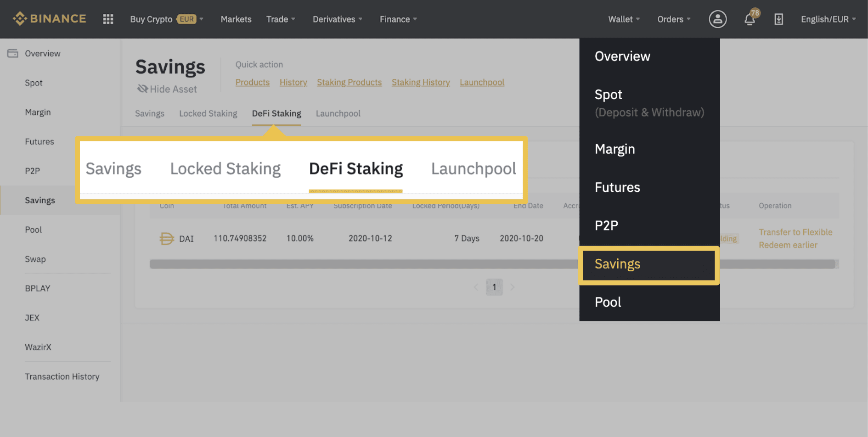
Task: Click Redeem earlier for DAI
Action: pyautogui.click(x=788, y=245)
